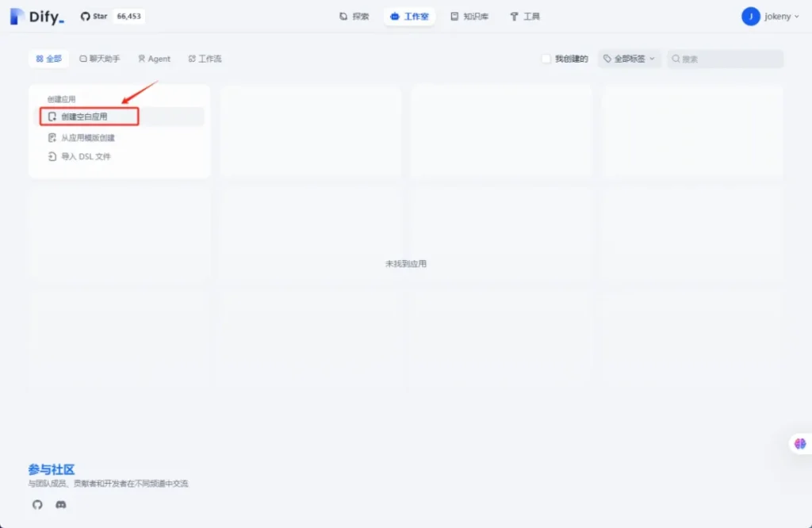
Task: Click the search magnifier icon
Action: (x=676, y=59)
